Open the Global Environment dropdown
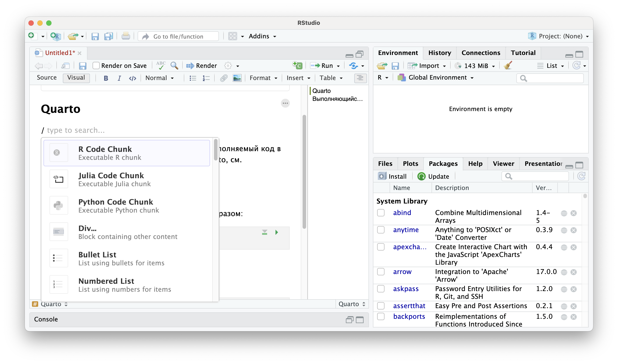The width and height of the screenshot is (618, 364). coord(436,78)
